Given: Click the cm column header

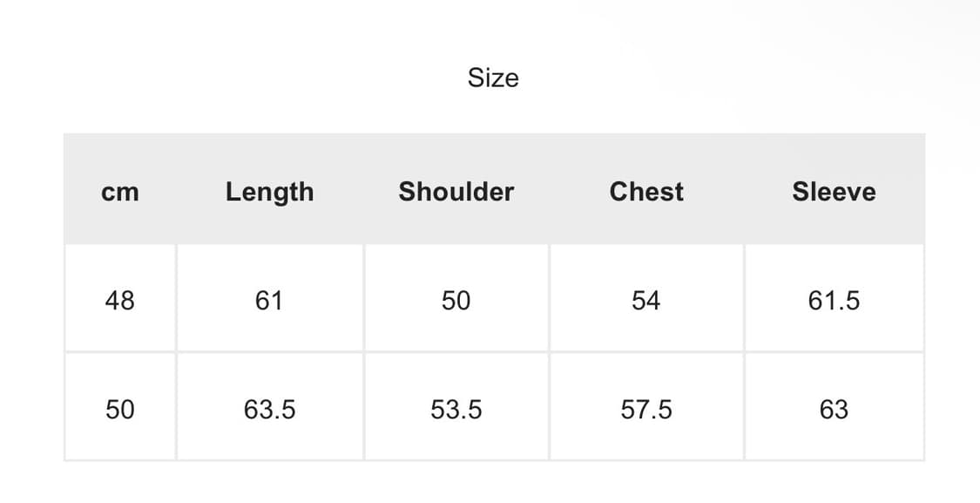Looking at the screenshot, I should point(120,192).
